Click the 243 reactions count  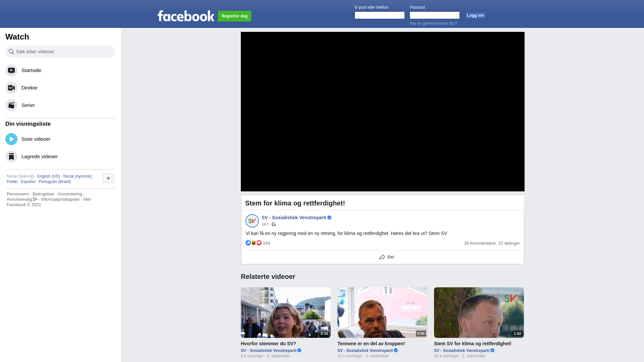[x=267, y=243]
